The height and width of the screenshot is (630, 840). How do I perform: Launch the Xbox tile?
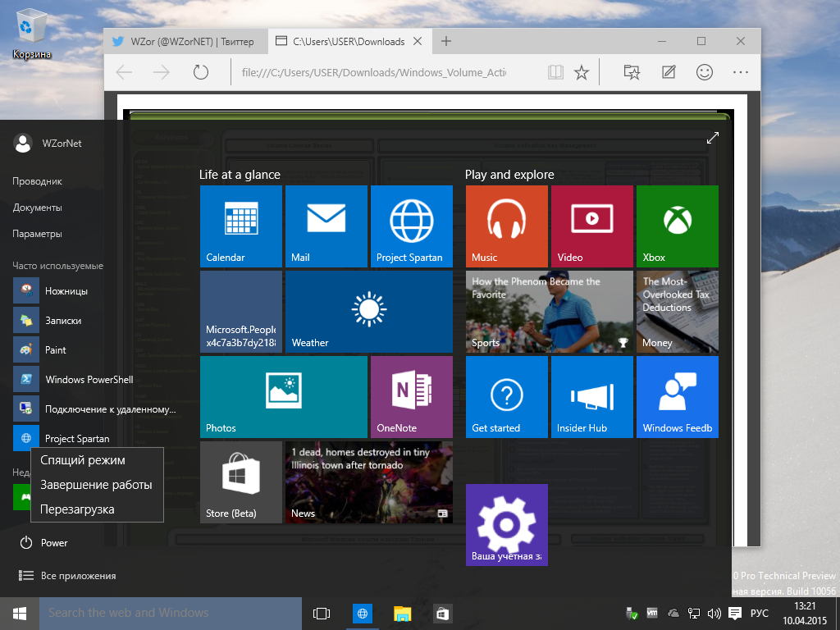click(677, 226)
